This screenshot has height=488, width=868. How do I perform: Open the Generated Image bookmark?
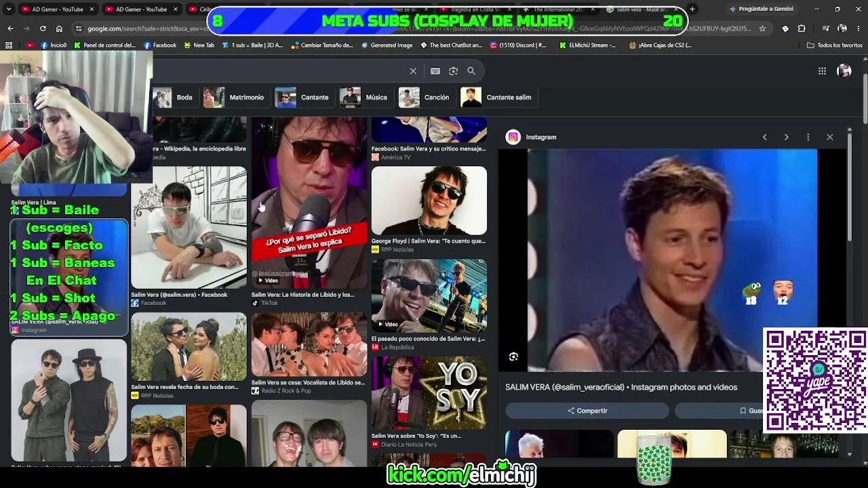387,45
